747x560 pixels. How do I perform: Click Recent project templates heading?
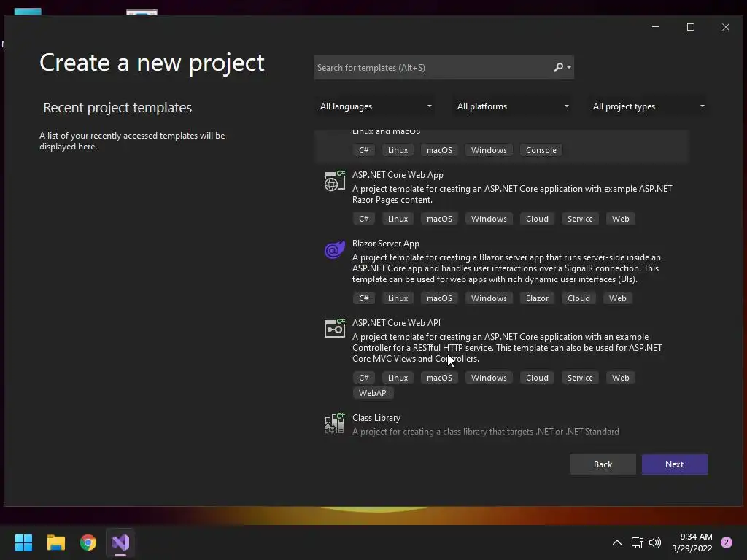pyautogui.click(x=117, y=108)
